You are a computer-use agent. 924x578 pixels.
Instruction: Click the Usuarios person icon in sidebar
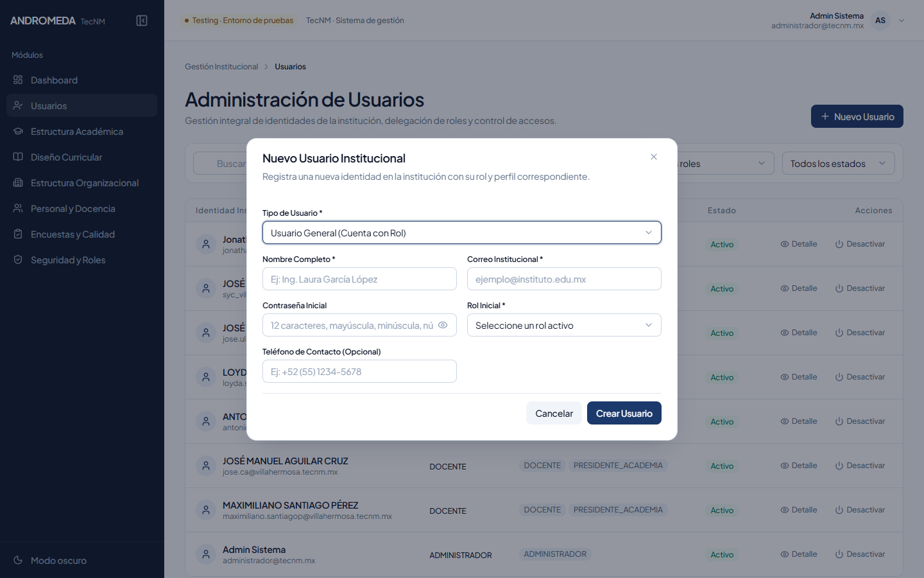click(18, 105)
